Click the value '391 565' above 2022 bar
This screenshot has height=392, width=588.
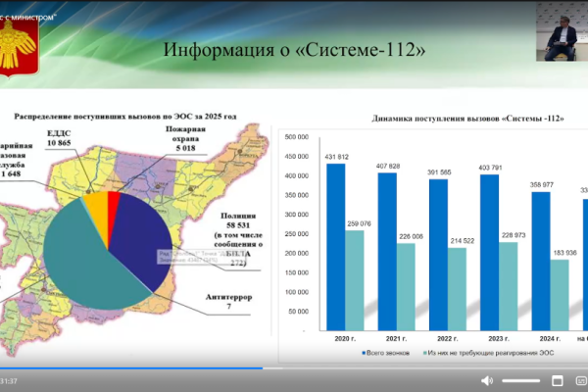pyautogui.click(x=439, y=172)
